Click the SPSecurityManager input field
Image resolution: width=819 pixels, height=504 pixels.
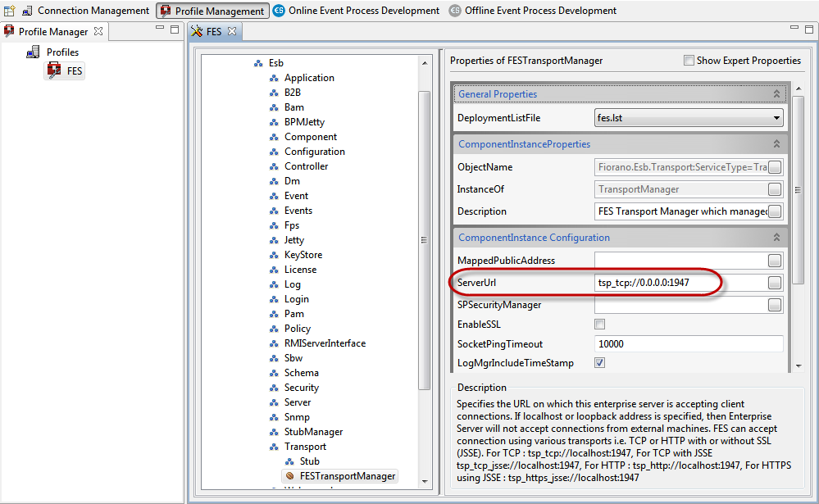(680, 305)
